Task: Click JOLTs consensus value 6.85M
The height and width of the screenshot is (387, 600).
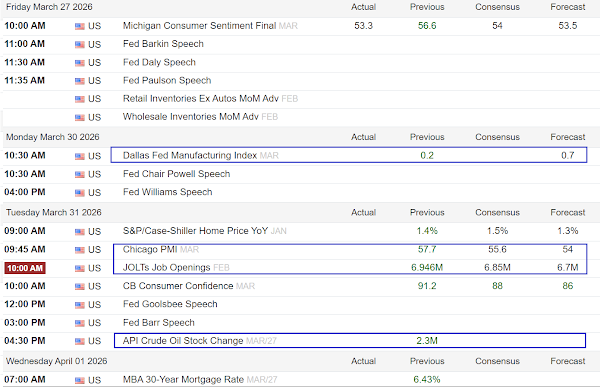Action: pyautogui.click(x=497, y=267)
